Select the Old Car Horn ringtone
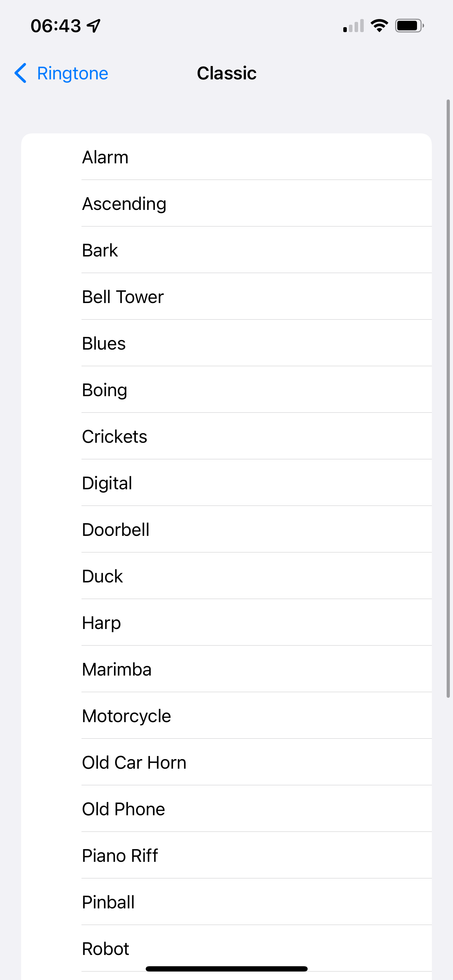The image size is (453, 980). [226, 762]
